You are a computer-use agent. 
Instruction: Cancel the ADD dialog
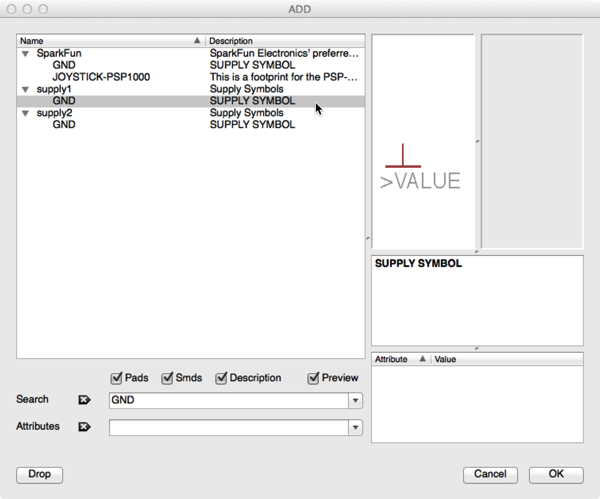click(490, 475)
